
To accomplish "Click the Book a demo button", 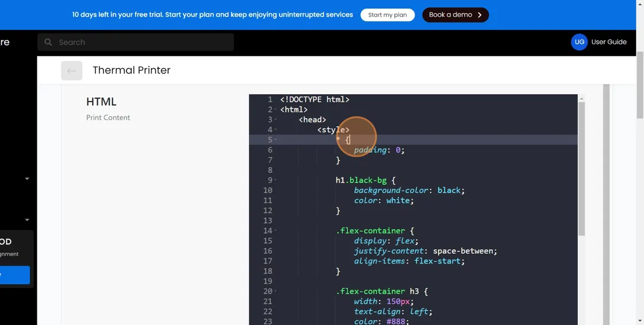I will pyautogui.click(x=455, y=15).
